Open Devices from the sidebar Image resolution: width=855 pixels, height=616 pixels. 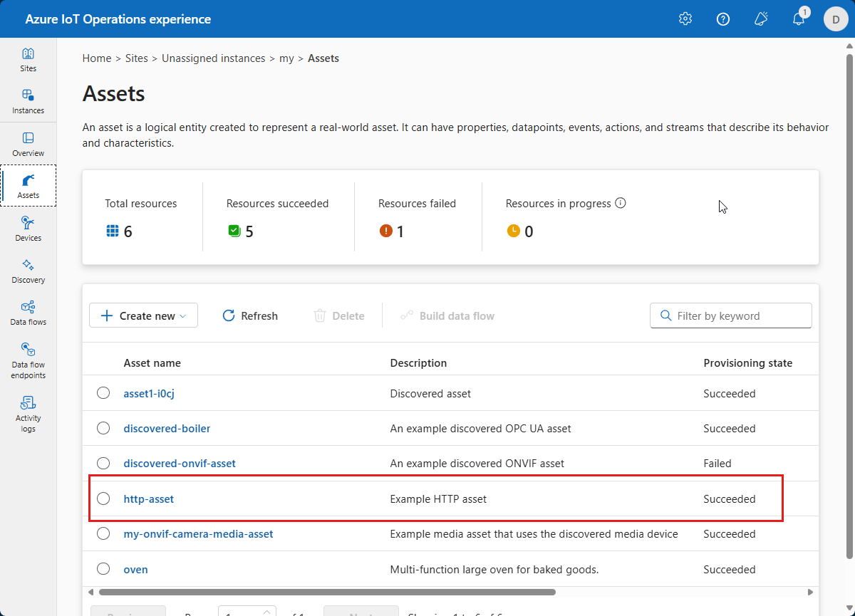click(x=28, y=229)
